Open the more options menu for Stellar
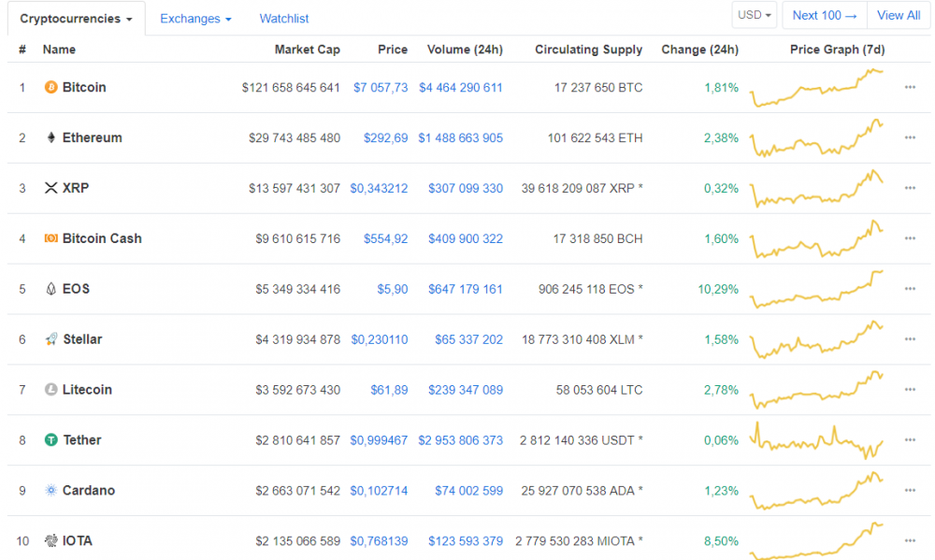This screenshot has width=935, height=560. click(x=910, y=339)
